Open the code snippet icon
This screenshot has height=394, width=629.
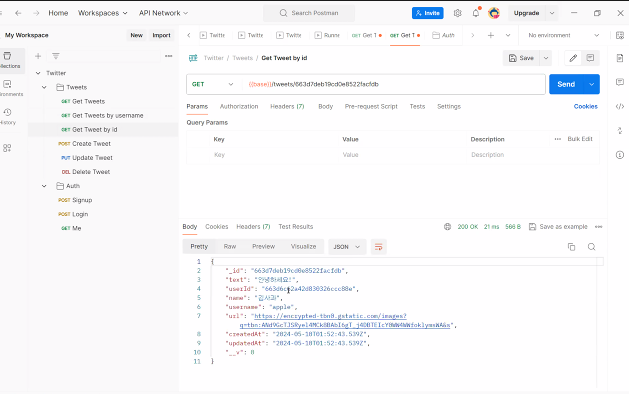coord(620,106)
